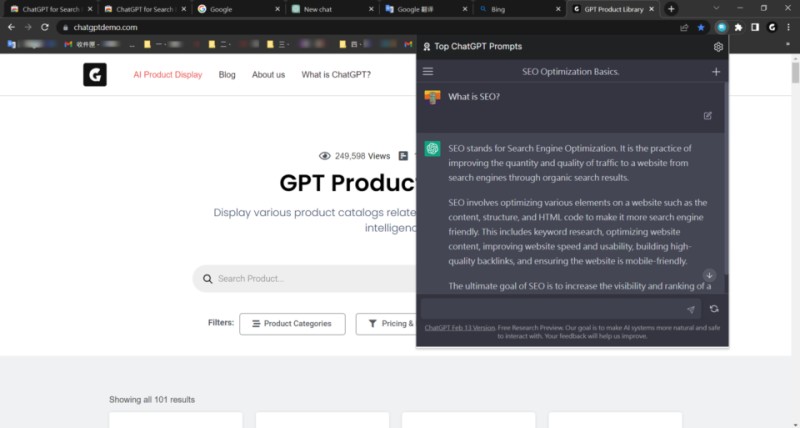Open 'What is ChatGPT?' link
This screenshot has height=428, width=800.
point(336,75)
